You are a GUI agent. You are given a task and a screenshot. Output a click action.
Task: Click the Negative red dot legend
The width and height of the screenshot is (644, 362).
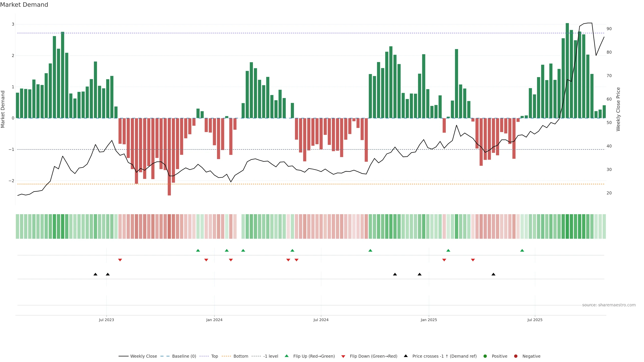coord(516,356)
